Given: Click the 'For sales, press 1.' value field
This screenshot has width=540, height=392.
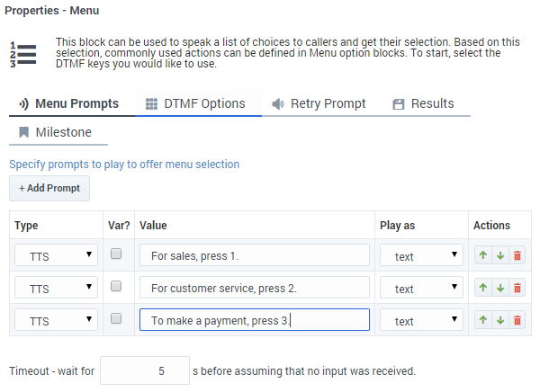Looking at the screenshot, I should (254, 256).
